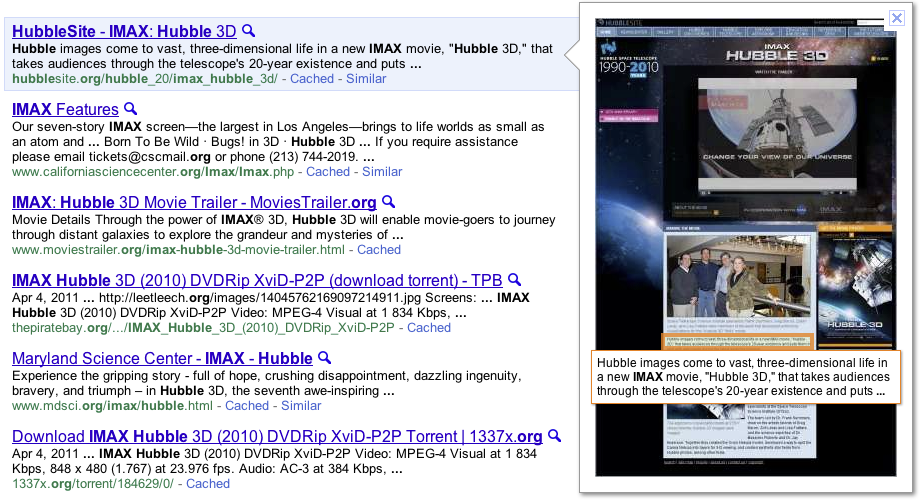The height and width of the screenshot is (502, 920).
Task: Click the preview magnifier next to Maryland Science Center
Action: [324, 358]
